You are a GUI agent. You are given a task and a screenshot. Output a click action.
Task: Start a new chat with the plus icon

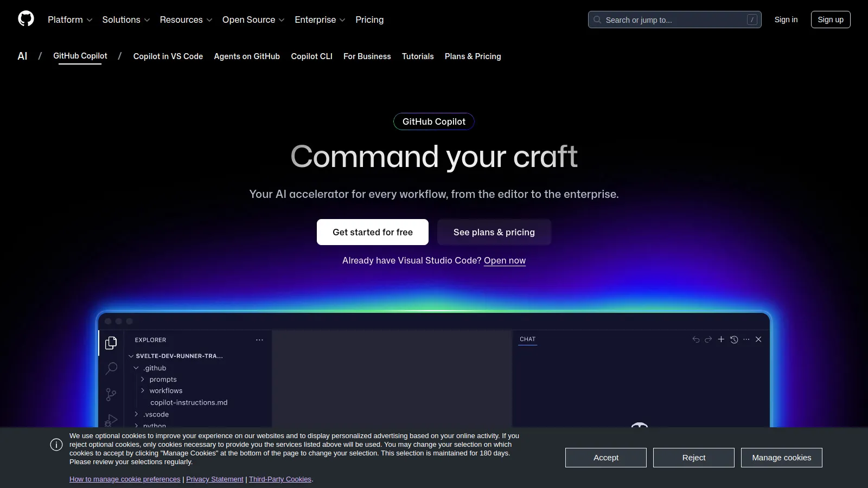[x=721, y=339]
